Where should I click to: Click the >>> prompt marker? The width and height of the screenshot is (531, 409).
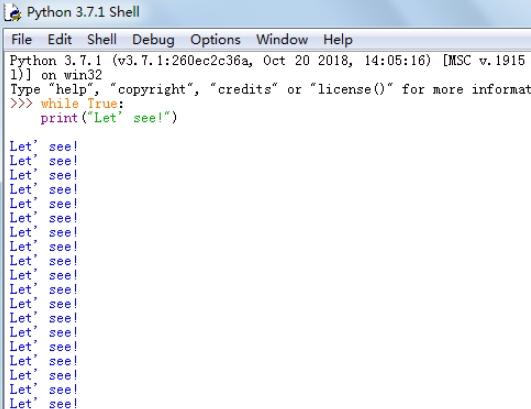(x=21, y=103)
